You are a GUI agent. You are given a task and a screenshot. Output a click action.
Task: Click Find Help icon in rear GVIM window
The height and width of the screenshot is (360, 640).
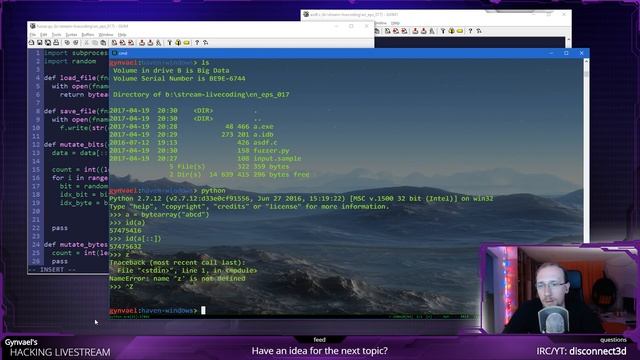479,31
